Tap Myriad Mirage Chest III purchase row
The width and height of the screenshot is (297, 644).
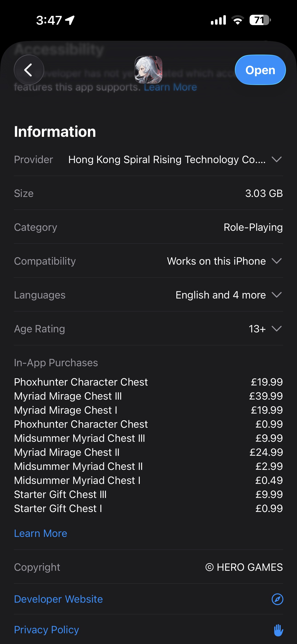(68, 396)
